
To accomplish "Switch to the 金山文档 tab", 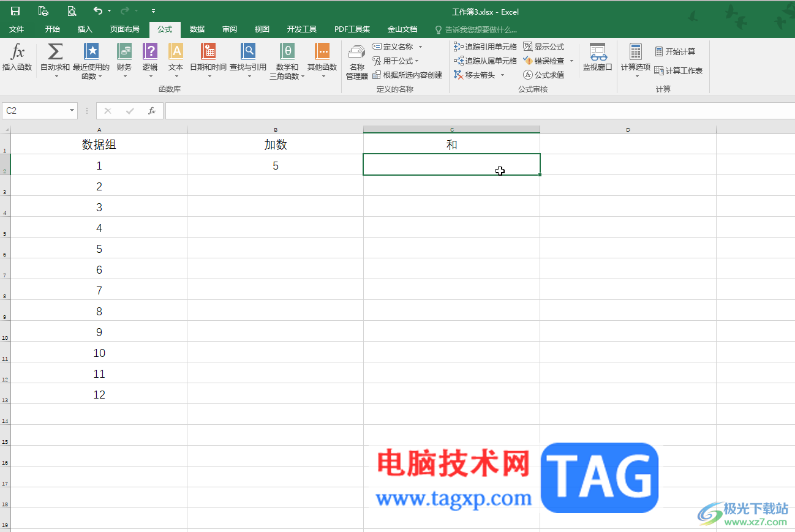I will point(402,29).
